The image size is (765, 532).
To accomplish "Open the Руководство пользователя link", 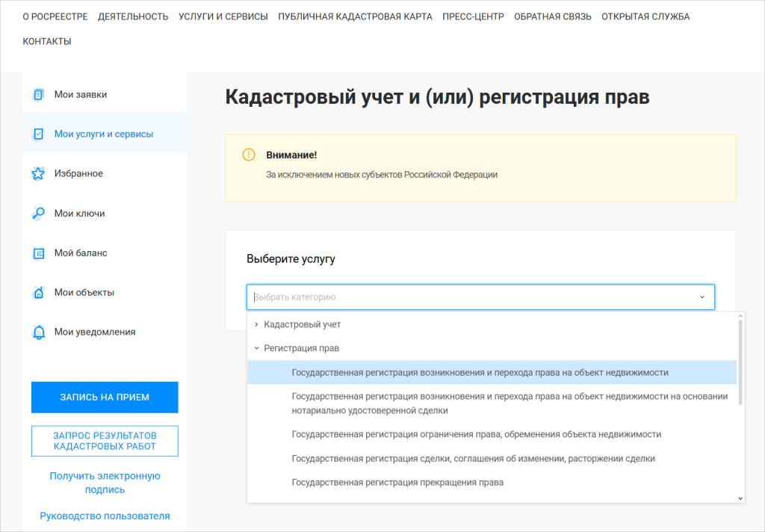I will 105,516.
